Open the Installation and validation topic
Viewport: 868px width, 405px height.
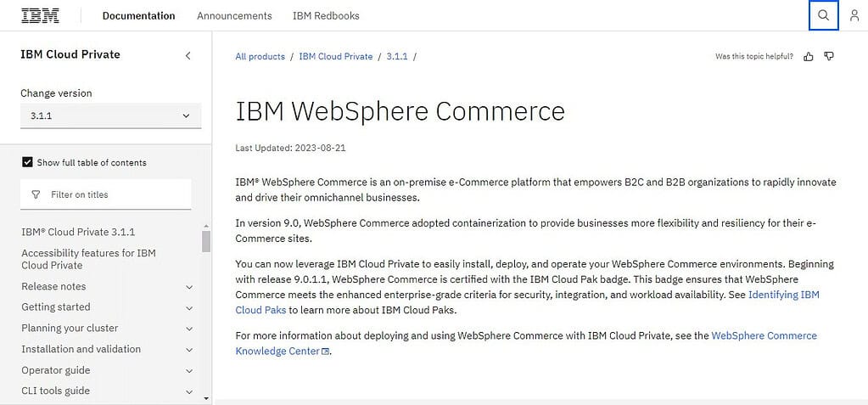tap(81, 349)
